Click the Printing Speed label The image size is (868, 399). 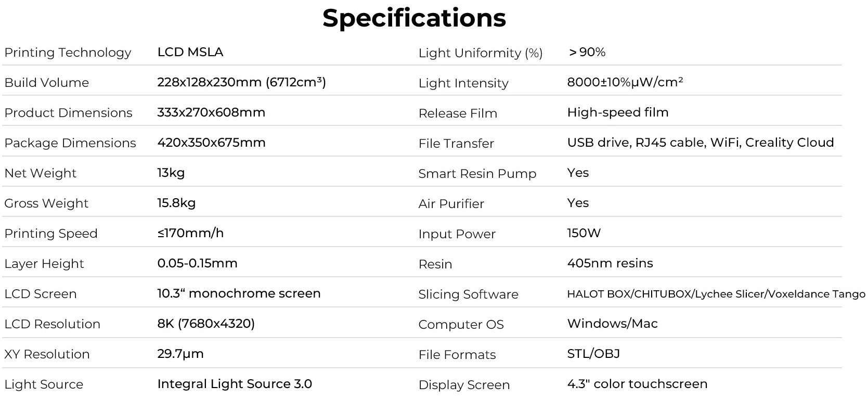[x=51, y=234]
